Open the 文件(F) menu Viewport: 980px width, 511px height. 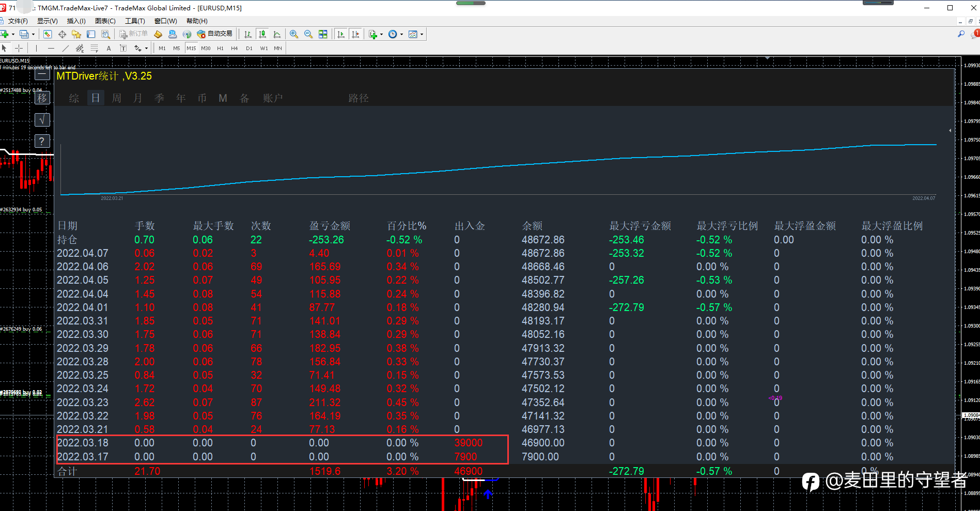pyautogui.click(x=18, y=21)
